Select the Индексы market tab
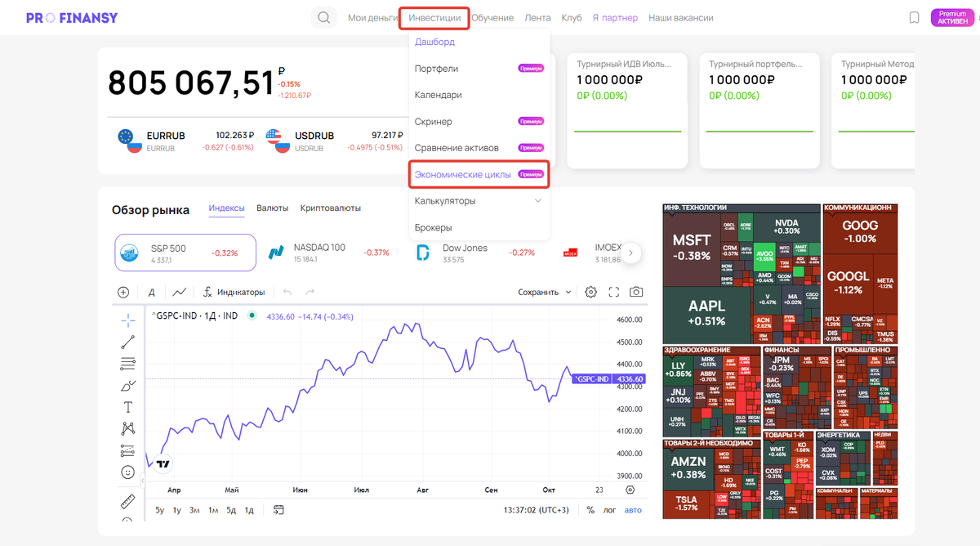The width and height of the screenshot is (980, 546). (226, 208)
